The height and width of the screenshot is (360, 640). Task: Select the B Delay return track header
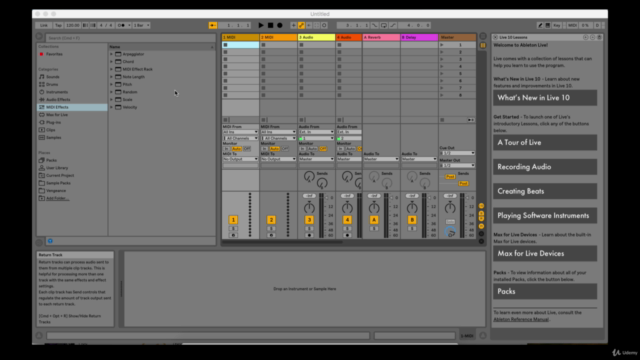coord(419,37)
